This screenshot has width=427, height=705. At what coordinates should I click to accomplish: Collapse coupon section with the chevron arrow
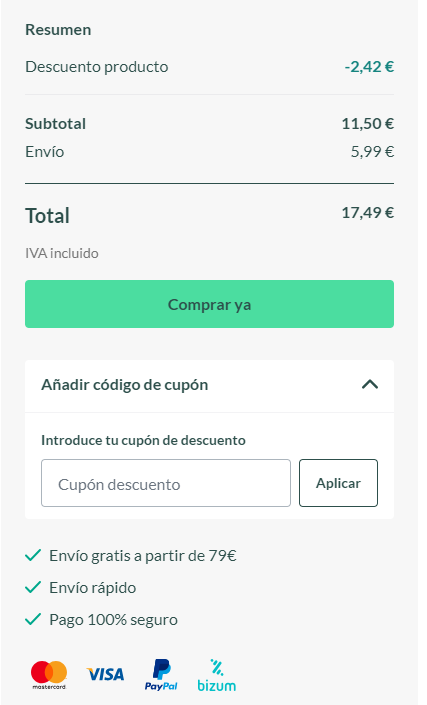[x=370, y=384]
